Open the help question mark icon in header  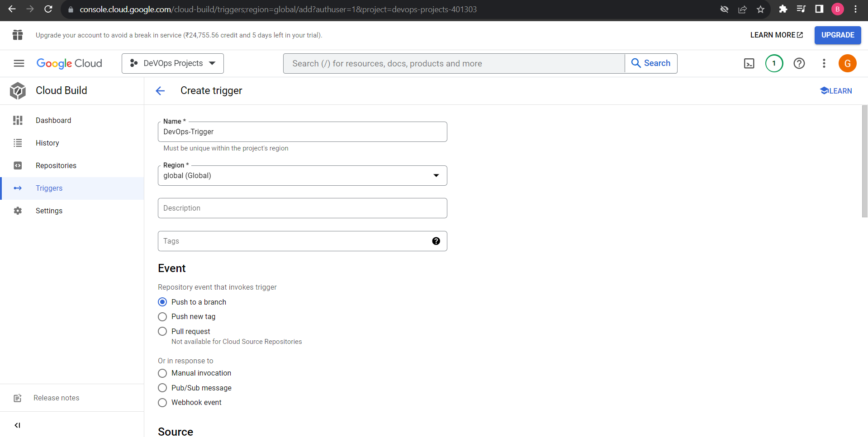[799, 63]
